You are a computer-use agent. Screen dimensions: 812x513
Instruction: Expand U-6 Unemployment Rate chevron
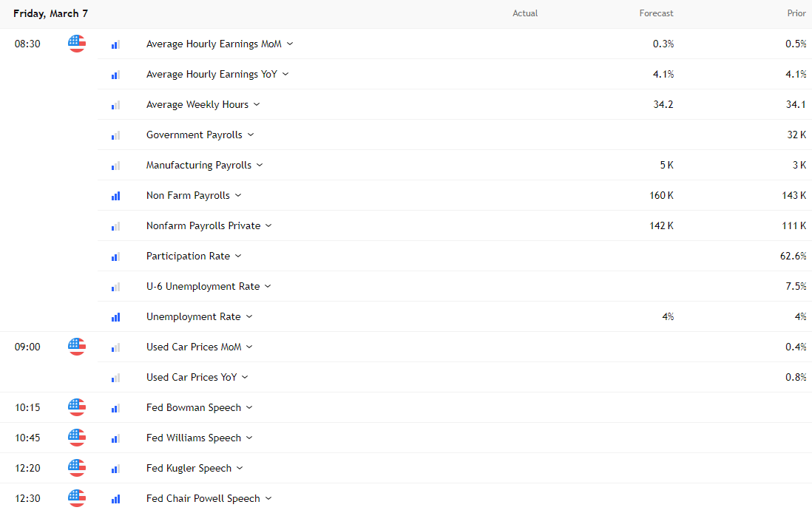pos(268,286)
